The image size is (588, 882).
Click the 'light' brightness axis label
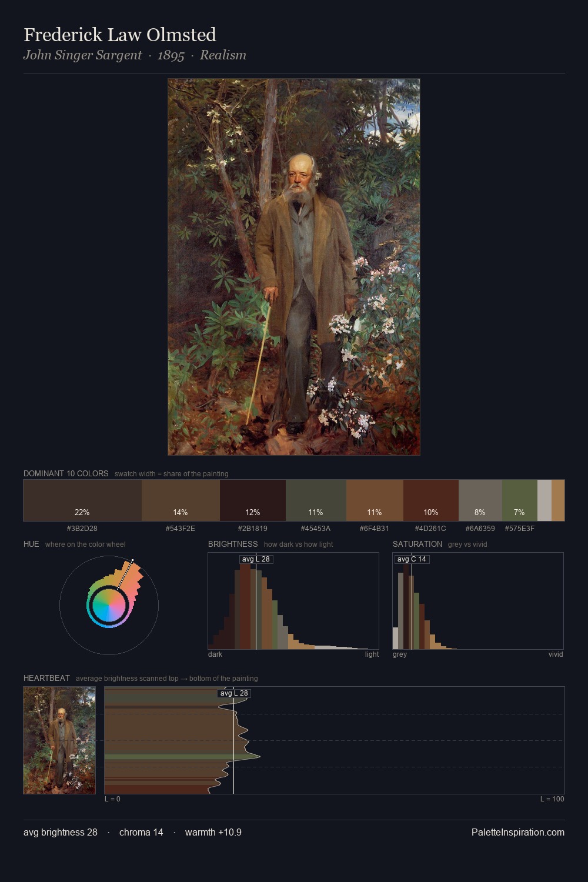[372, 654]
